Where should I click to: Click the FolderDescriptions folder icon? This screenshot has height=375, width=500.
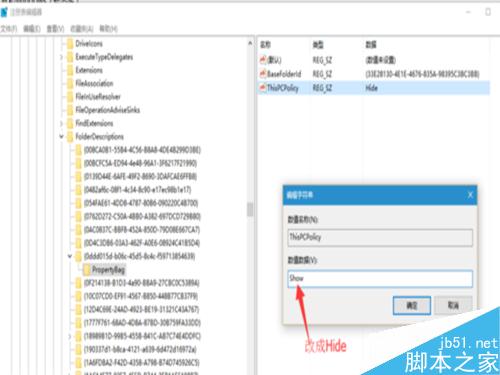[x=70, y=137]
